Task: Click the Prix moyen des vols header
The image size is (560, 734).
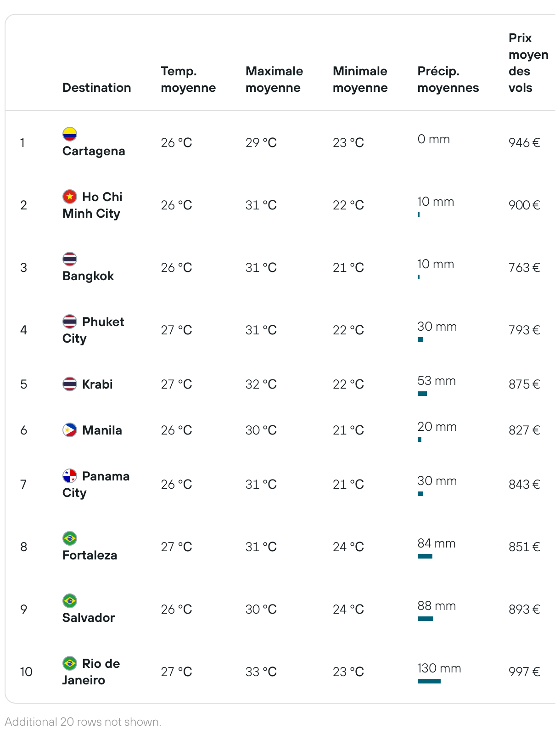Action: click(x=528, y=63)
